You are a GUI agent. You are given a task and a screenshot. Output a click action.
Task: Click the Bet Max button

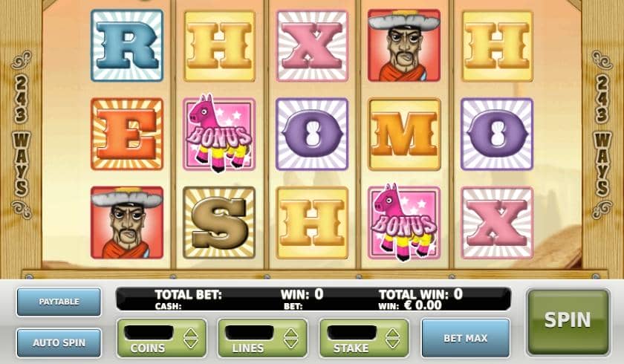tap(466, 338)
